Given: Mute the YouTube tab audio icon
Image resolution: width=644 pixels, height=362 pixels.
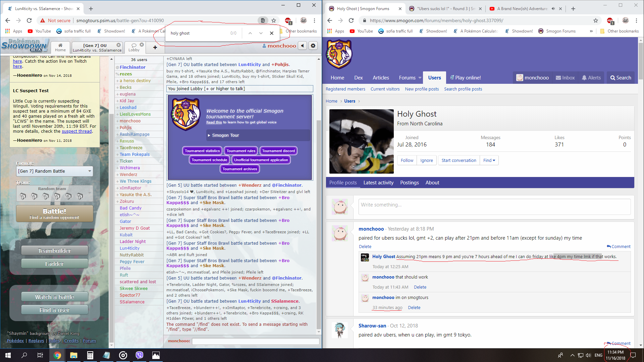Looking at the screenshot, I should (553, 9).
